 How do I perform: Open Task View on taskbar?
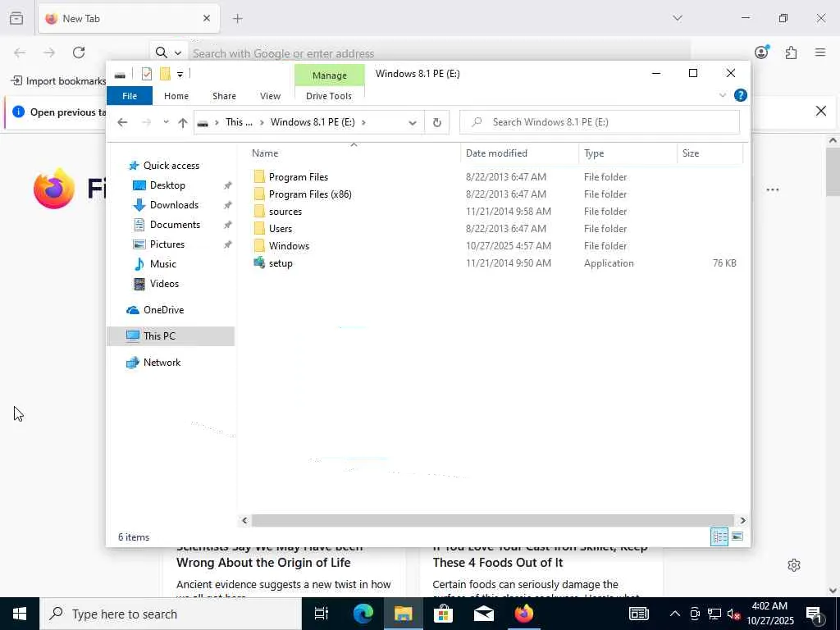[x=322, y=614]
